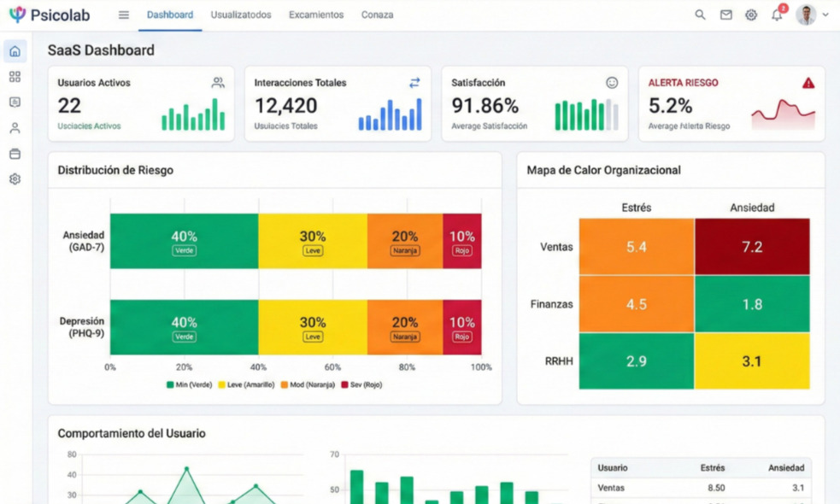Select the Conaza tab
This screenshot has height=504, width=840.
pos(377,15)
